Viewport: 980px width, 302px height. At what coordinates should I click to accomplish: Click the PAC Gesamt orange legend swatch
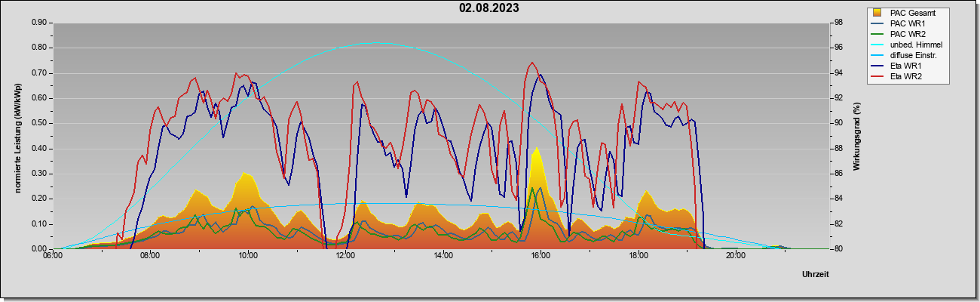878,13
